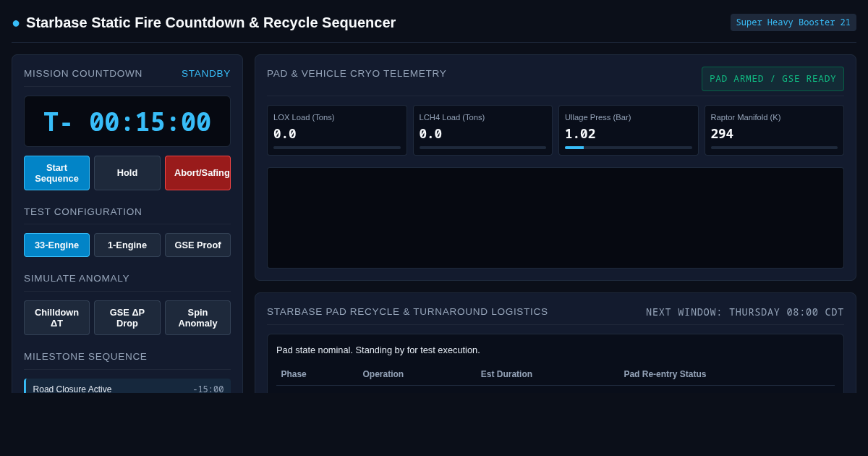868x456 pixels.
Task: Click the PAD ARMED / GSE READY badge
Action: point(773,79)
